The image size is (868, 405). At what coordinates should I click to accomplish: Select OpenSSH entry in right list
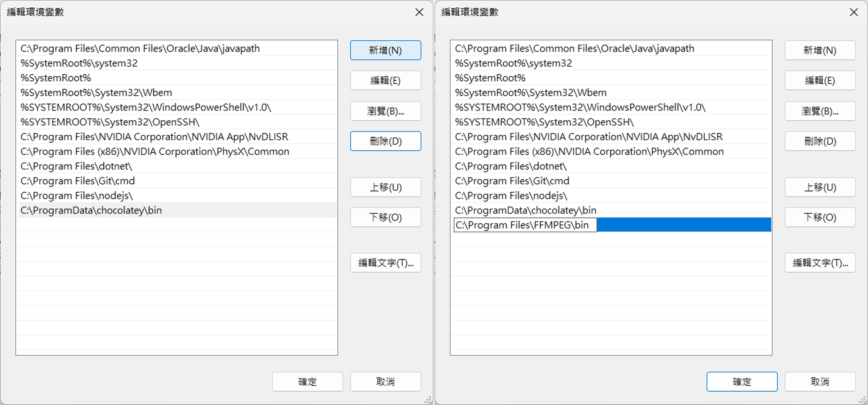point(544,122)
